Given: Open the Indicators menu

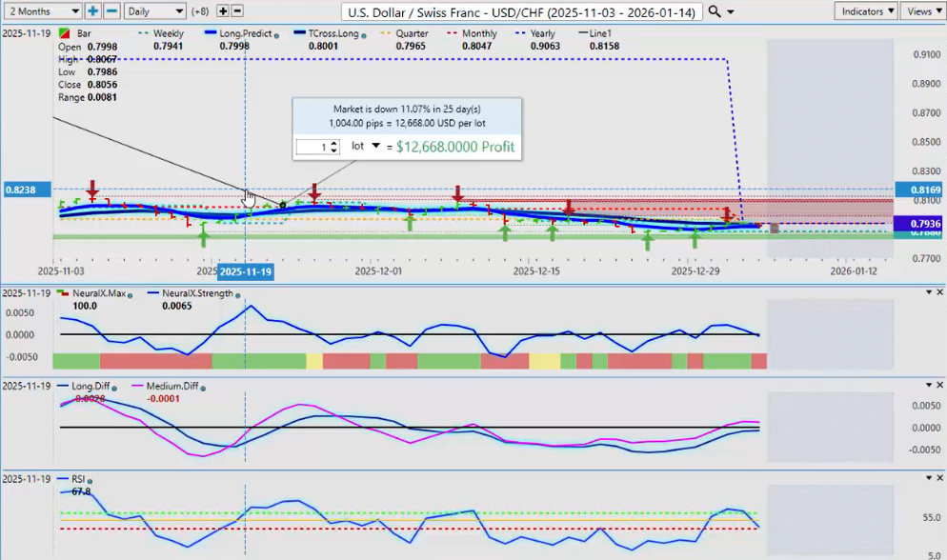Looking at the screenshot, I should pos(864,11).
